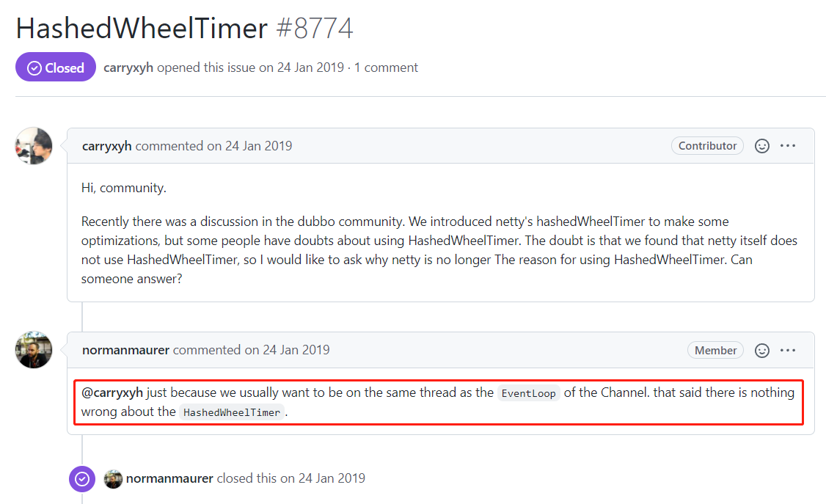Screen dimensions: 826x504
Task: Open options menu on normanmaurer's comment
Action: click(788, 351)
